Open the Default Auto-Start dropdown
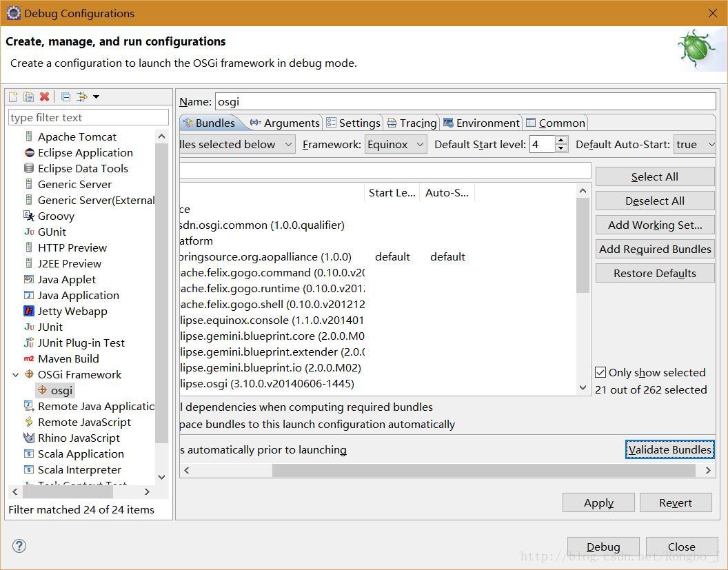The image size is (728, 570). (695, 144)
